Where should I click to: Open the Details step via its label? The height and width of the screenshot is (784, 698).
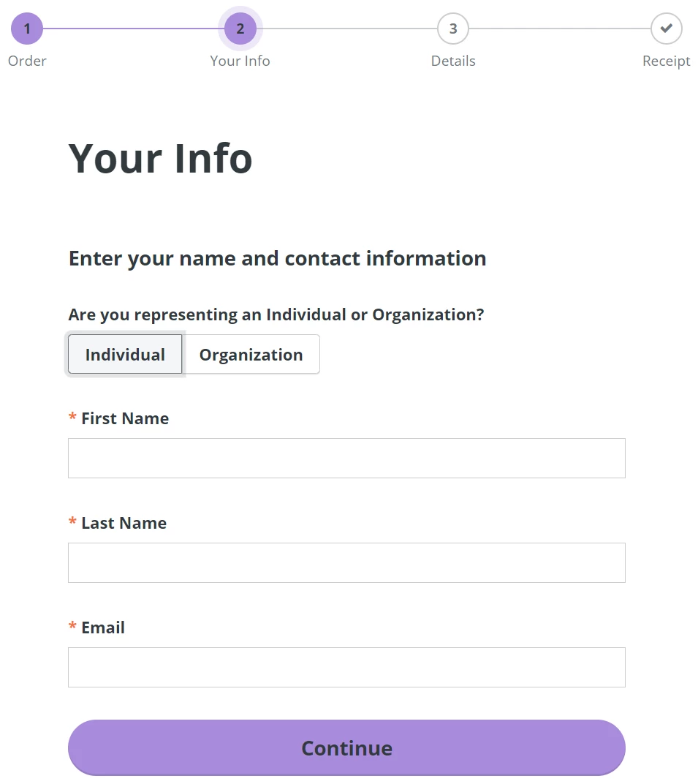pyautogui.click(x=452, y=61)
